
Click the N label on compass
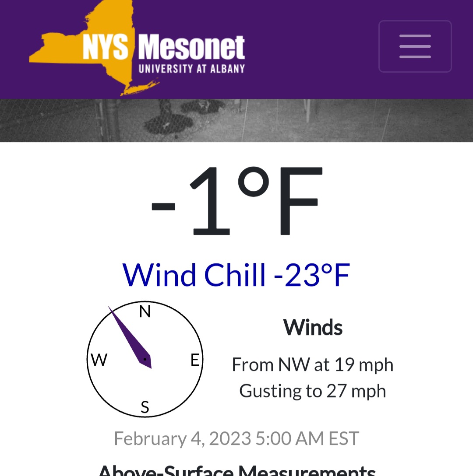pyautogui.click(x=145, y=311)
